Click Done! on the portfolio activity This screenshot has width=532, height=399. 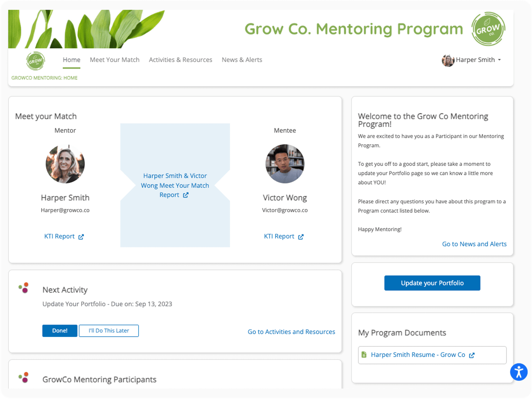point(60,330)
